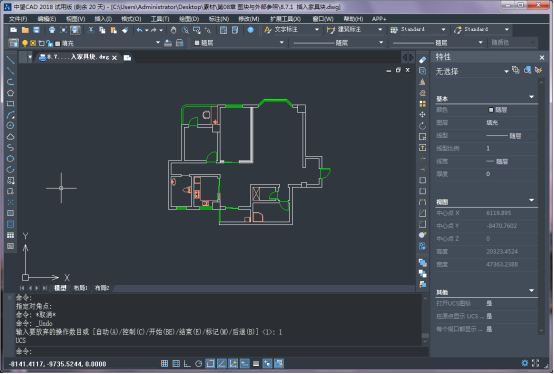Open the 插入(I) menu

(x=103, y=19)
